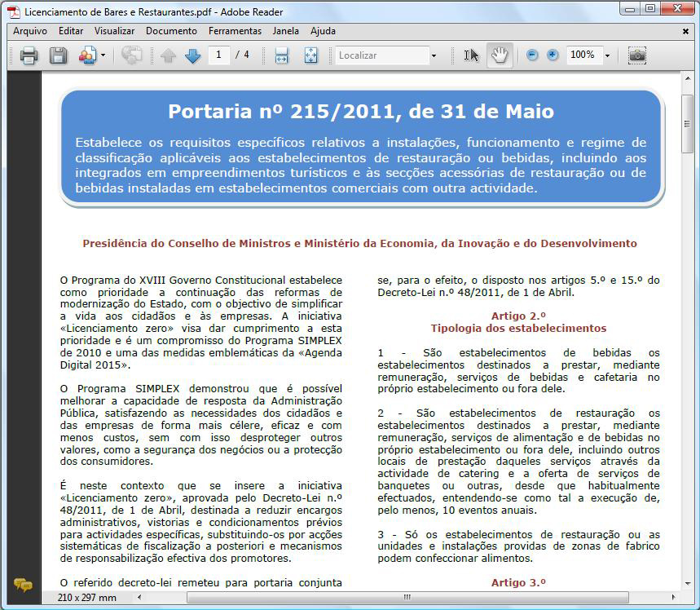Open the Arquivo menu
The width and height of the screenshot is (700, 610).
coord(30,31)
